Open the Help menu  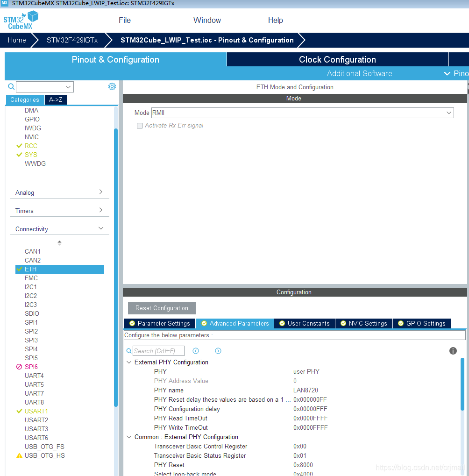(x=275, y=21)
